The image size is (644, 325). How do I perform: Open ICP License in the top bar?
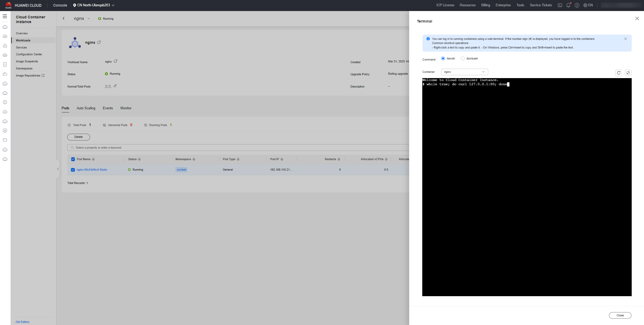coord(445,5)
